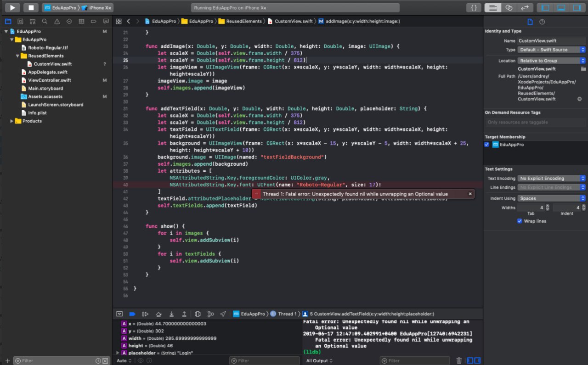Toggle the Navigator panel visibility
588x365 pixels.
point(545,8)
